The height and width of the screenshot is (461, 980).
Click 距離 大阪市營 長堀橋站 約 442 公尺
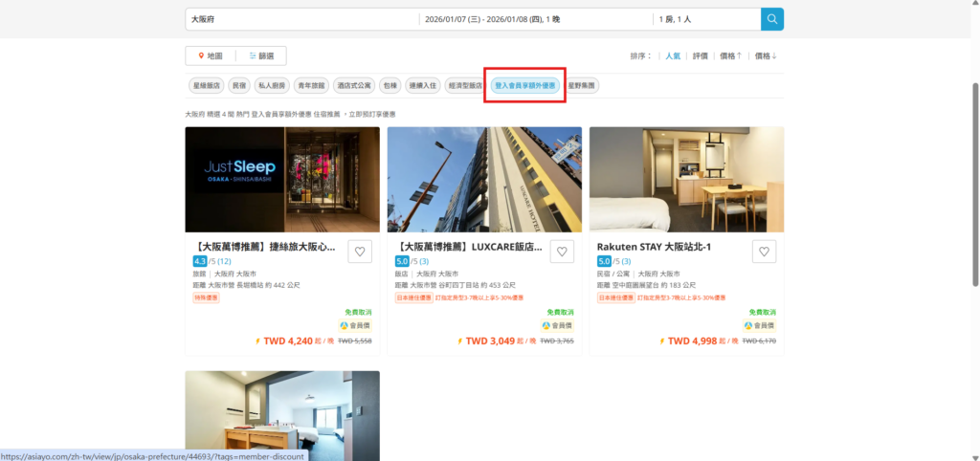coord(246,285)
